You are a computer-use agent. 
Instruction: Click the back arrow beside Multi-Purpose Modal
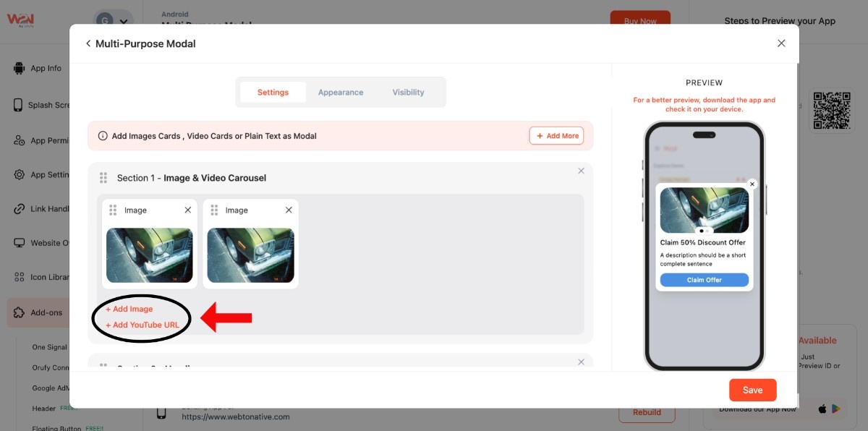click(x=88, y=43)
